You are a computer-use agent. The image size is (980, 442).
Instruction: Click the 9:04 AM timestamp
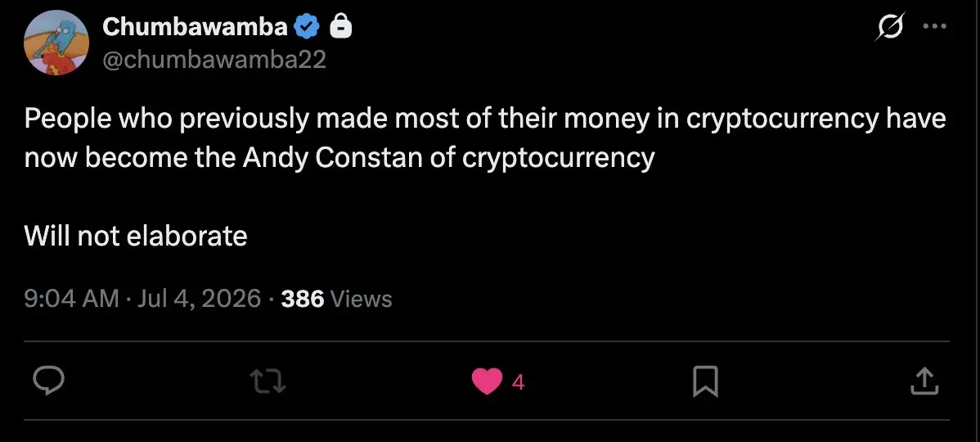pos(71,299)
